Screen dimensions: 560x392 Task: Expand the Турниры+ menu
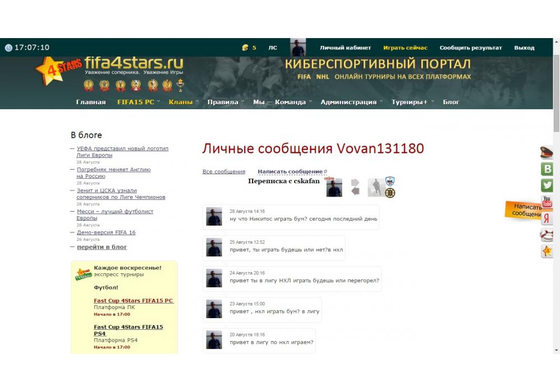tap(412, 102)
